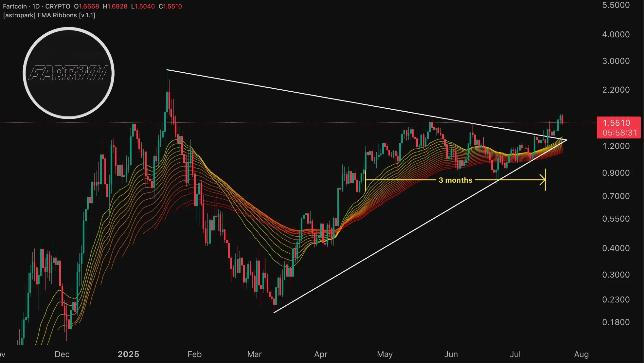Click the current price label 1.5510
Screen dimensions: 644x363
tap(616, 123)
